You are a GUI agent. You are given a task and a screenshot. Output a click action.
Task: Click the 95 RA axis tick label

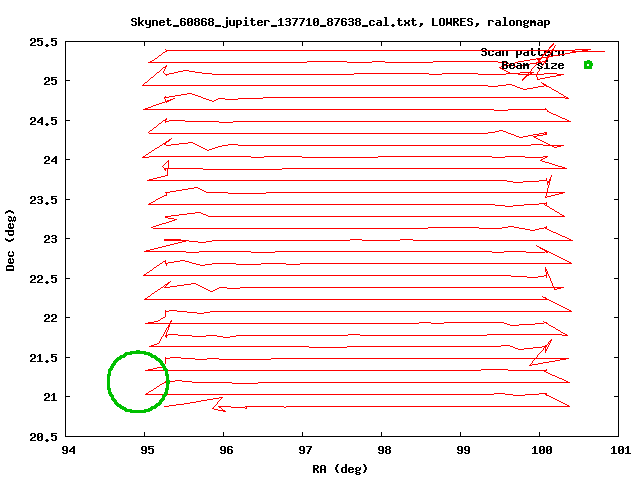pos(147,450)
